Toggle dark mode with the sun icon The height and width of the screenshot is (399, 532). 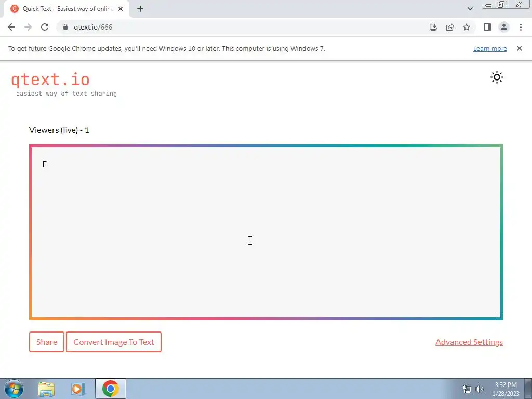[x=497, y=77]
